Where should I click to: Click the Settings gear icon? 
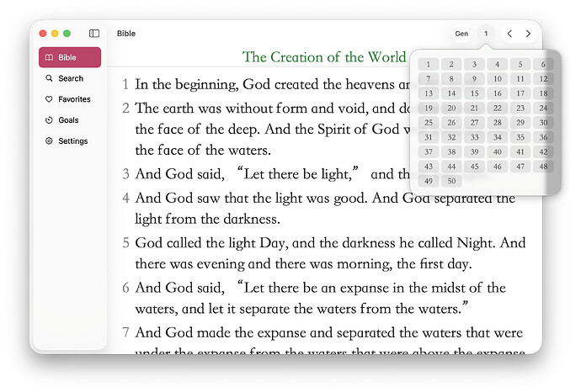50,141
